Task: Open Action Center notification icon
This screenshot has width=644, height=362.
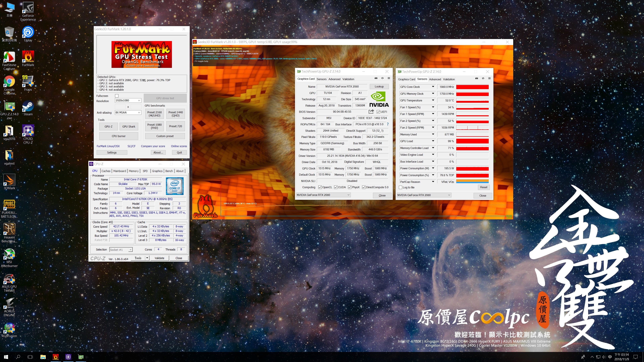Action: click(636, 357)
